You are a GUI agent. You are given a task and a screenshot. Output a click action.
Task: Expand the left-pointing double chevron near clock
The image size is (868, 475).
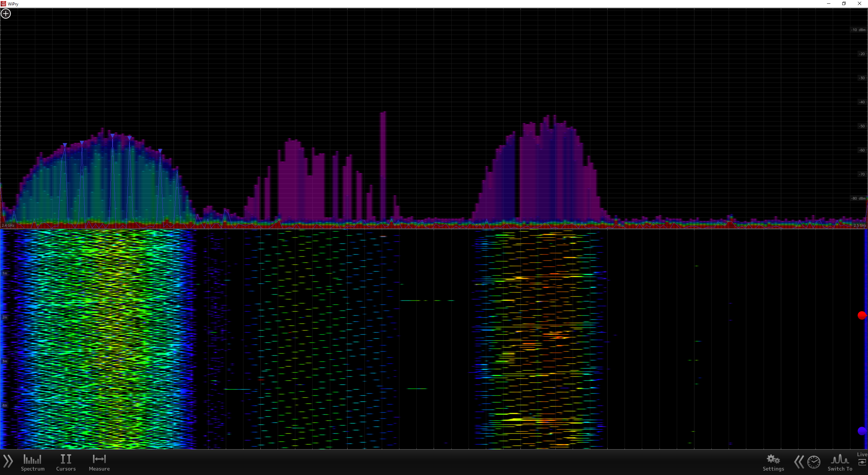coord(799,462)
